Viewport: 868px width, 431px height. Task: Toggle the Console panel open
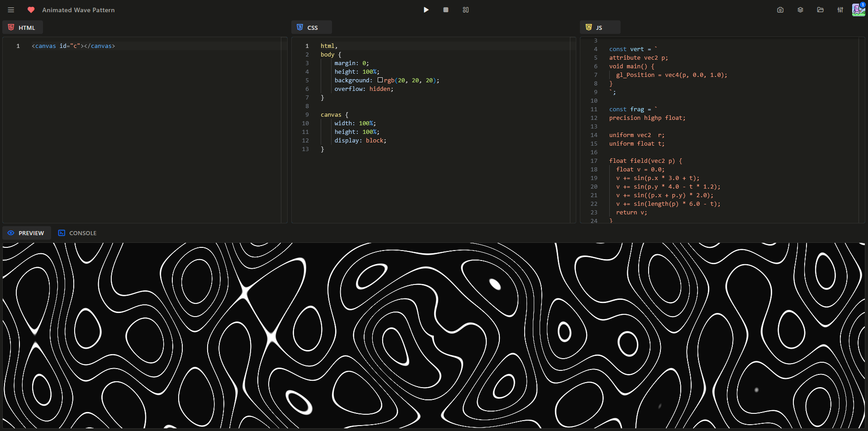tap(77, 233)
